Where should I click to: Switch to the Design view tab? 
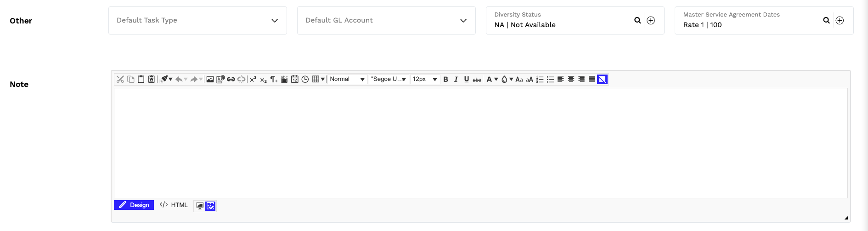coord(134,205)
